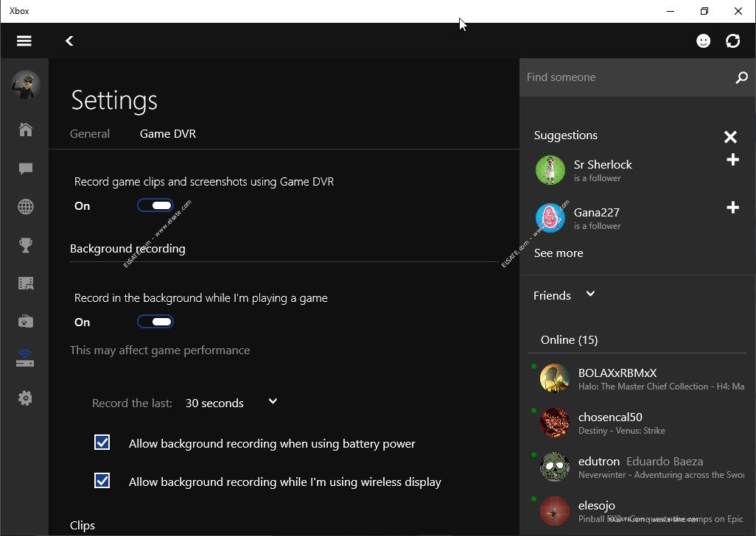Open the Record the last duration dropdown
Image resolution: width=756 pixels, height=536 pixels.
(231, 403)
